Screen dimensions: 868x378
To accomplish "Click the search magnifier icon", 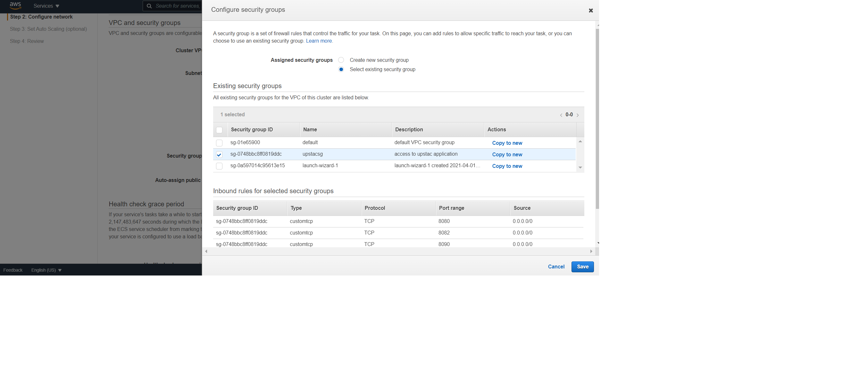I will coord(149,6).
